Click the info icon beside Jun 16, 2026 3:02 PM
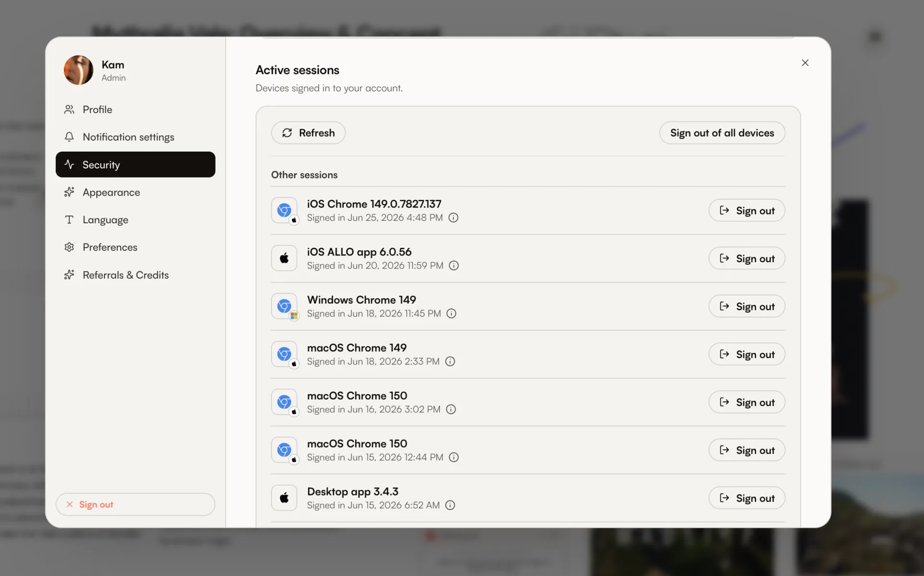The height and width of the screenshot is (576, 924). coord(451,410)
